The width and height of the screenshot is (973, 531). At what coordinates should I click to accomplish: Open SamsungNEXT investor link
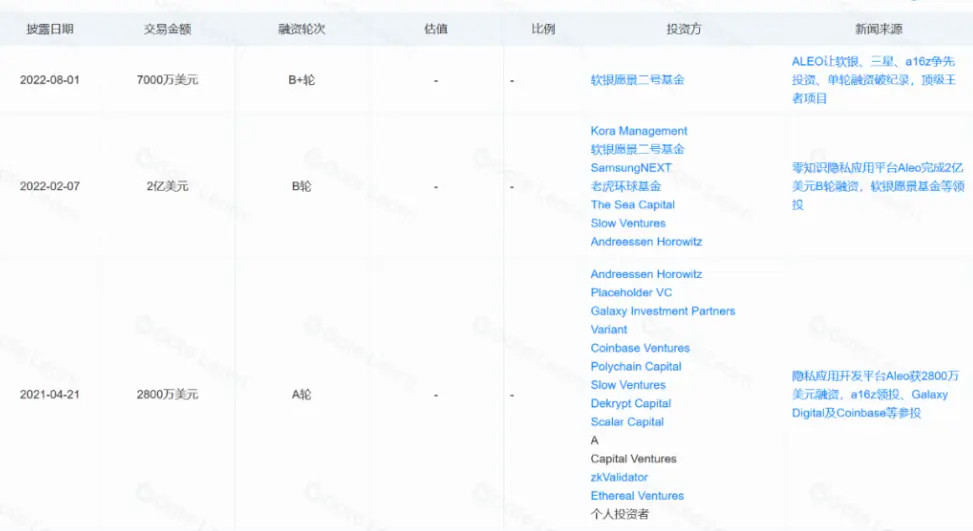(x=631, y=168)
